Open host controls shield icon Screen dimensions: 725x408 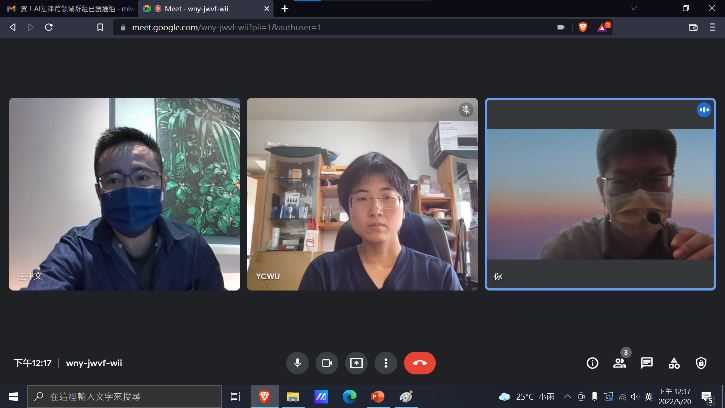pyautogui.click(x=701, y=363)
